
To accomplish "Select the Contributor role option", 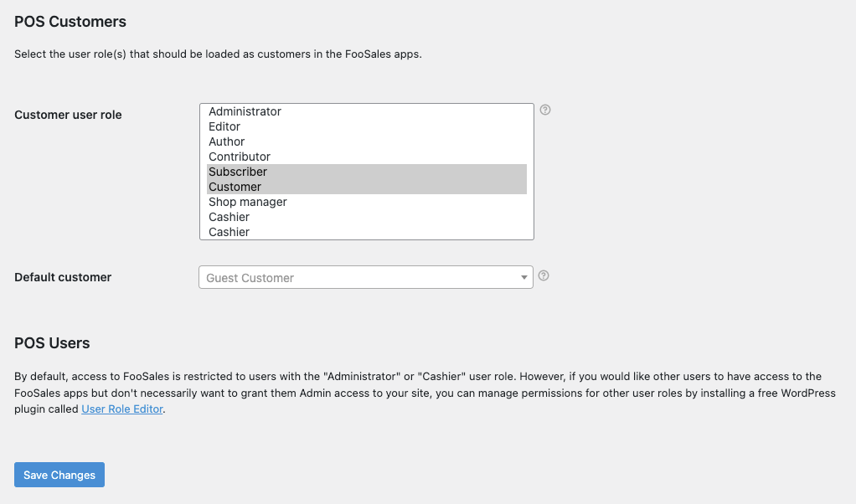I will 240,157.
